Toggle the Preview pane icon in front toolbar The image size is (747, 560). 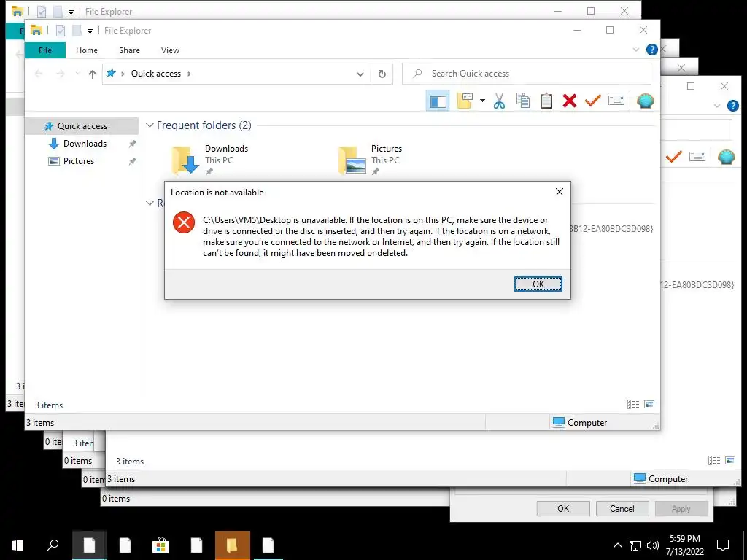pos(438,101)
